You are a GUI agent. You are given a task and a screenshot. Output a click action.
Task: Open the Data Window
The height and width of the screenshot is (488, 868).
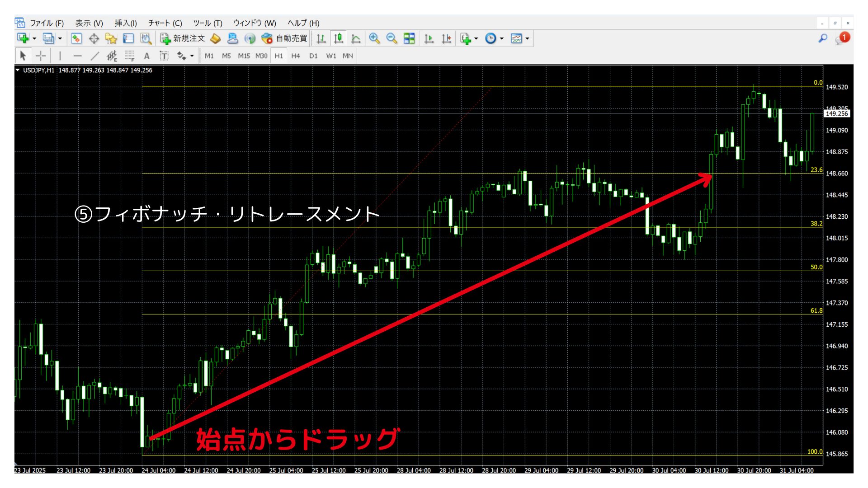94,38
